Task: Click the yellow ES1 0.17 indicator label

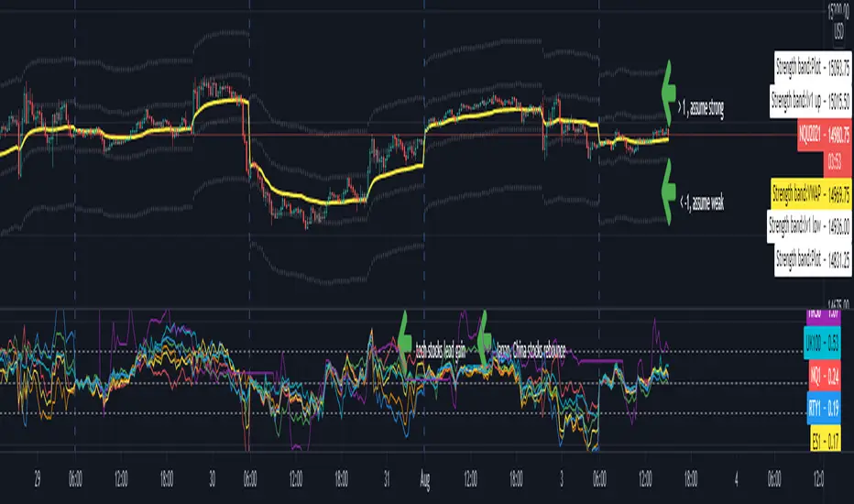Action: coord(825,440)
